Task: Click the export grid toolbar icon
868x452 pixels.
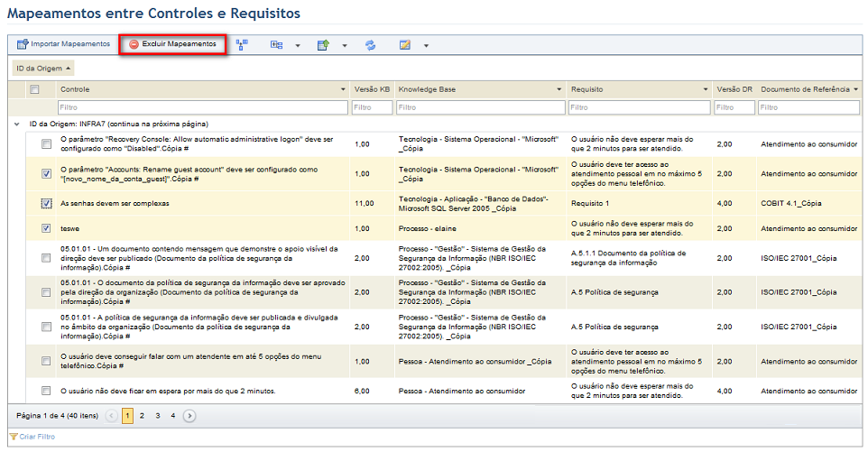Action: coord(323,45)
